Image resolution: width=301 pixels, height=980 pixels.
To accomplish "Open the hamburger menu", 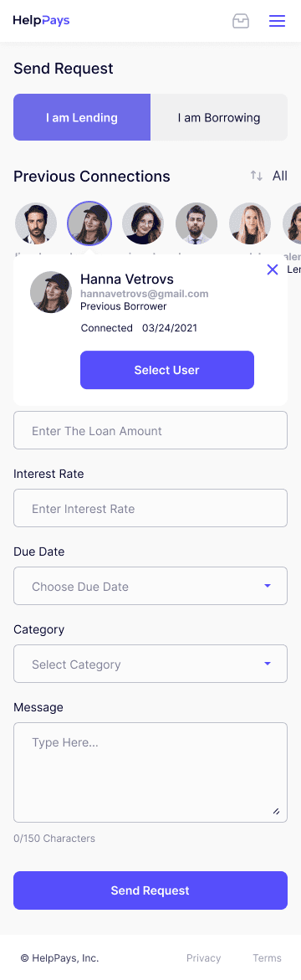I will click(277, 21).
